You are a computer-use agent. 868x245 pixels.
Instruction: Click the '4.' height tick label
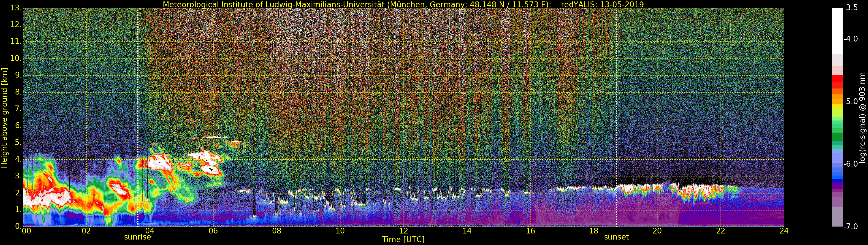pos(18,159)
